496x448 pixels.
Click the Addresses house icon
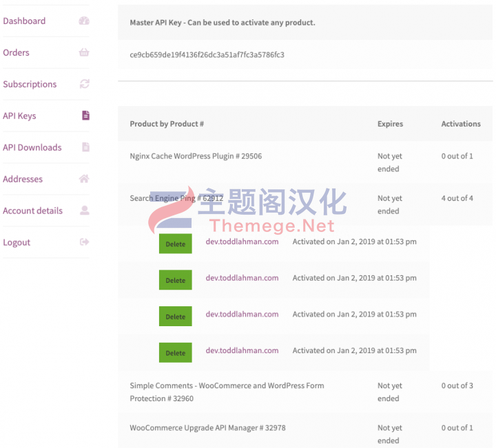pos(84,178)
